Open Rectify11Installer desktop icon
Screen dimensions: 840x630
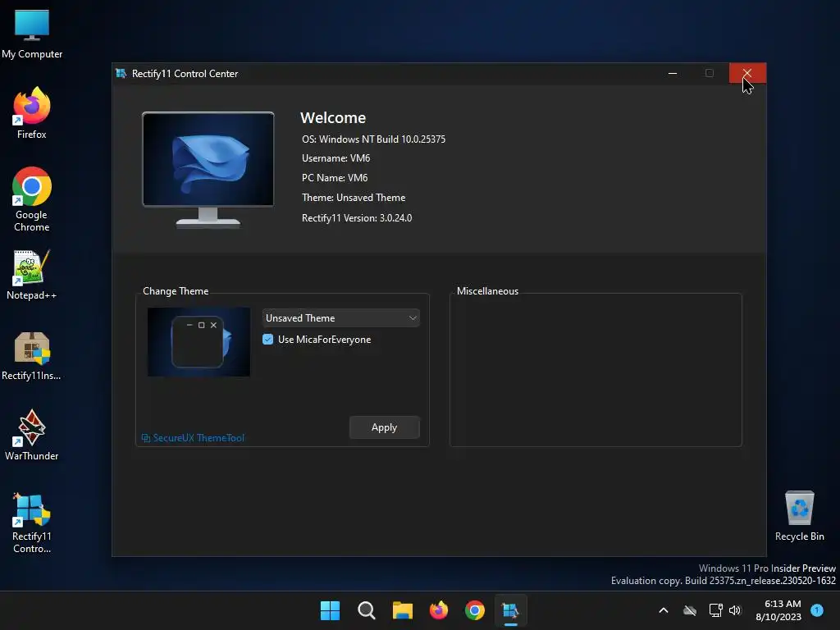(32, 355)
